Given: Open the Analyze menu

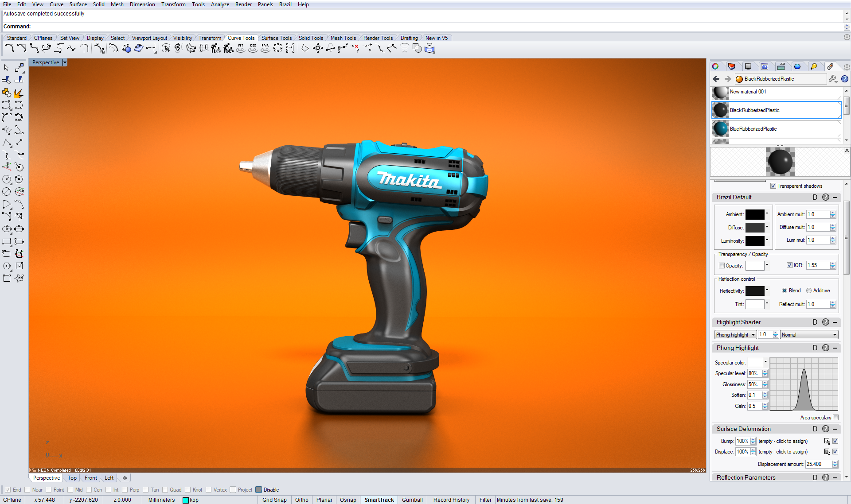Looking at the screenshot, I should [x=220, y=4].
